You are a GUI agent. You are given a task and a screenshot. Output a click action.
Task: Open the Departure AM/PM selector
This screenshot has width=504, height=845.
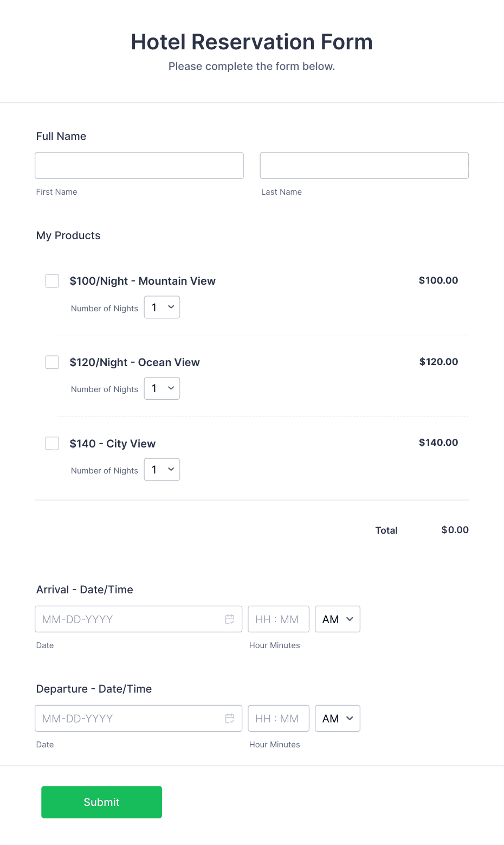click(x=337, y=718)
